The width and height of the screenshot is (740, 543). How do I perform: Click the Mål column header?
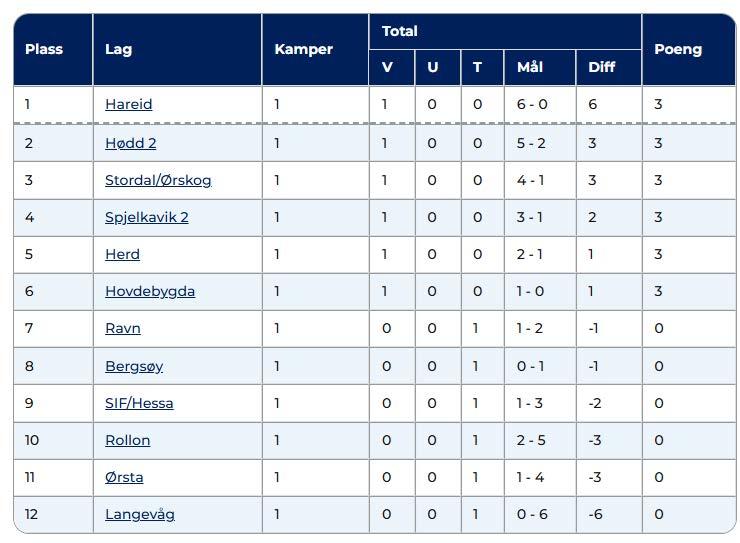click(530, 67)
